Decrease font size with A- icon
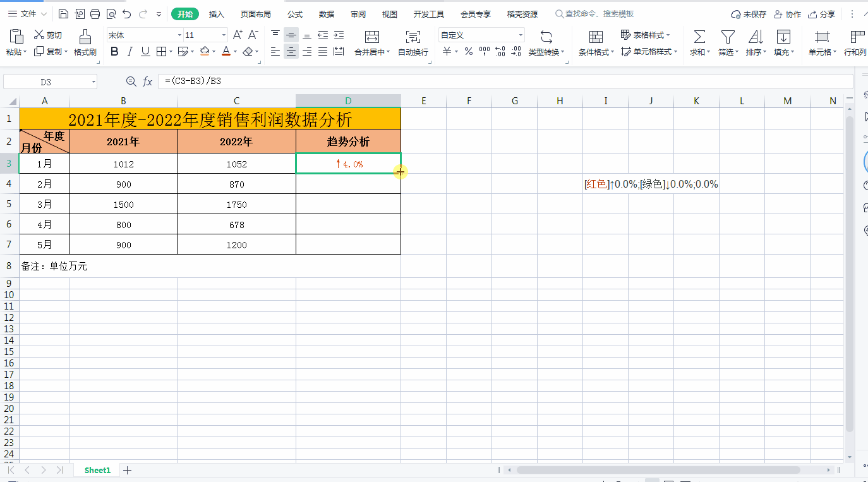Screen dimensions: 868x482 pyautogui.click(x=253, y=35)
